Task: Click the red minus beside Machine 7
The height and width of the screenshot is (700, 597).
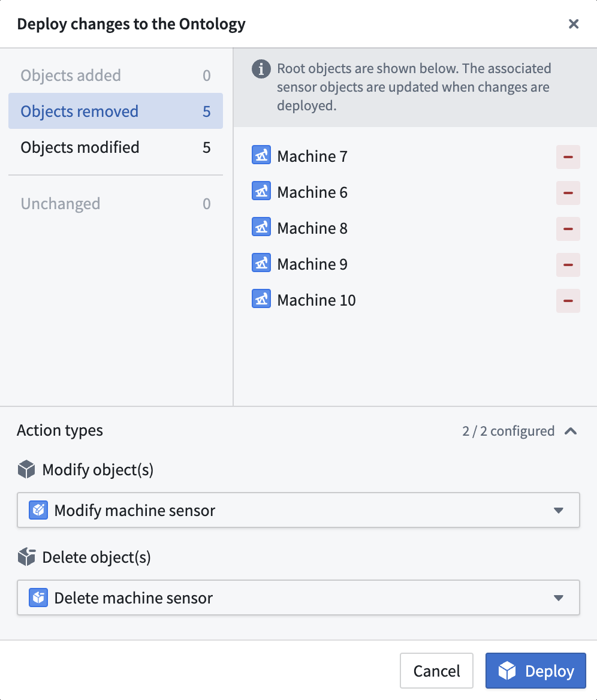Action: (568, 157)
